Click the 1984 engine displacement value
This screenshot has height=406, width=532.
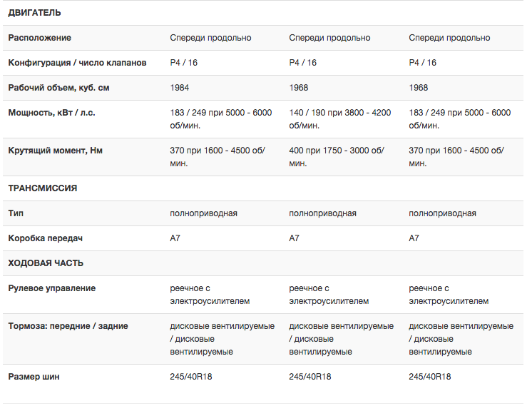point(180,88)
